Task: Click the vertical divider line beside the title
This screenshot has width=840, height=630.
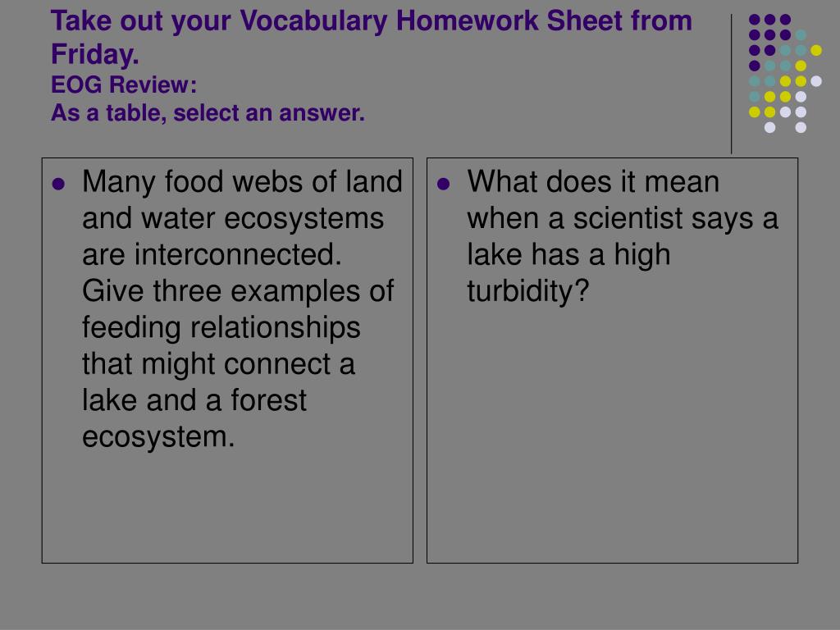Action: pos(731,84)
